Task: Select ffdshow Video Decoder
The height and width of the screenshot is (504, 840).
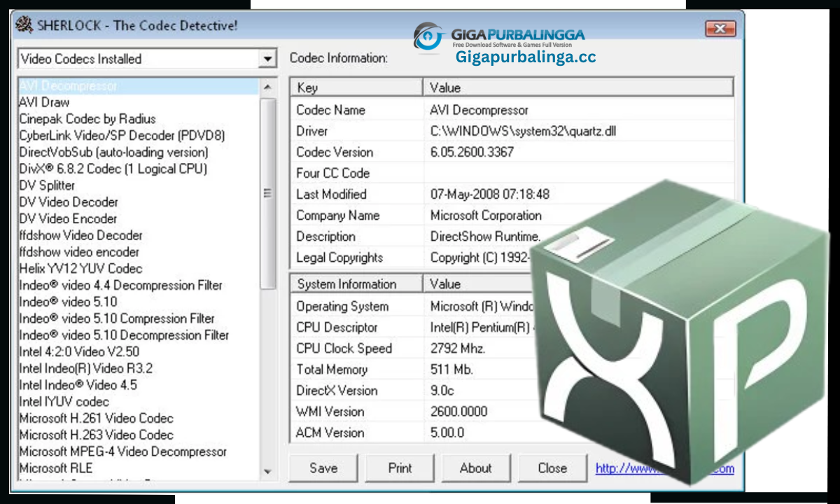Action: pyautogui.click(x=80, y=235)
